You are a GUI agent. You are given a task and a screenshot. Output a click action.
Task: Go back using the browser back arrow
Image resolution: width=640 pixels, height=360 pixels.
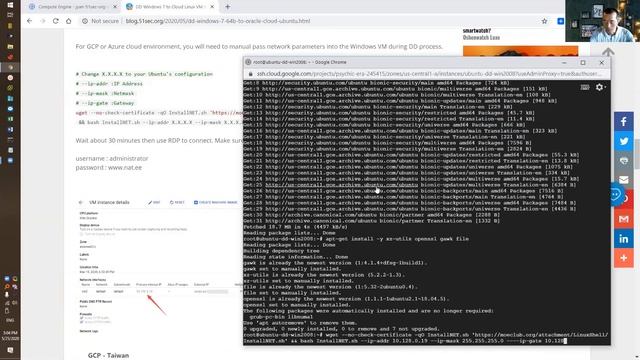29,21
